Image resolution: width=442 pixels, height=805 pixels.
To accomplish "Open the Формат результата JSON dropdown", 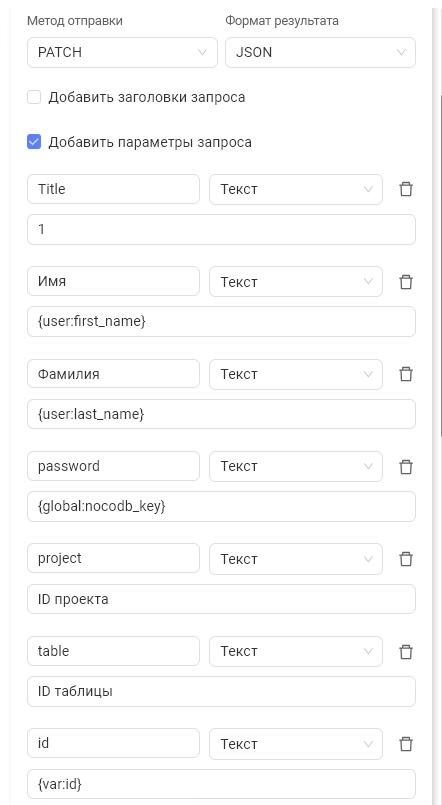I will [x=320, y=52].
